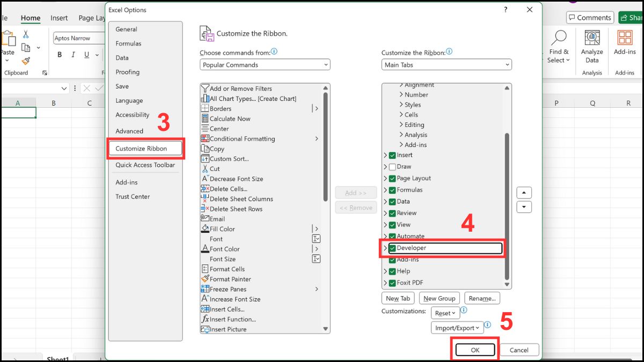Uncheck the Developer tab checkbox
The image size is (644, 362).
[x=392, y=248]
